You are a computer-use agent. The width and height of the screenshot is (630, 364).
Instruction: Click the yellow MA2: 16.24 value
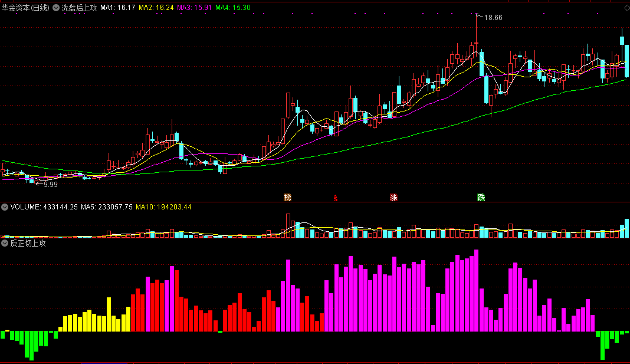pyautogui.click(x=156, y=8)
